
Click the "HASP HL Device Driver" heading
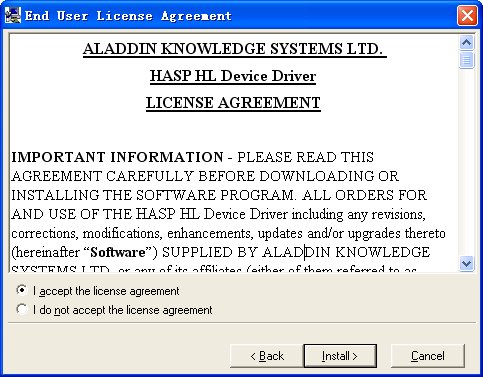[x=233, y=76]
